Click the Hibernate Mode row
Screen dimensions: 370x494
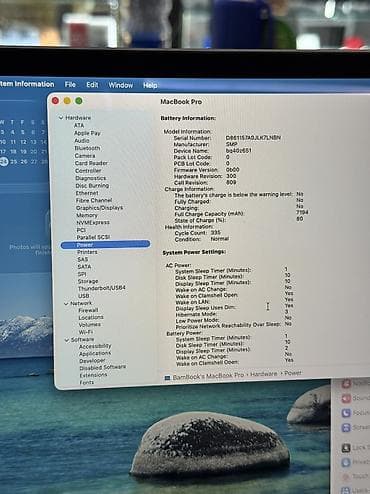pos(232,314)
